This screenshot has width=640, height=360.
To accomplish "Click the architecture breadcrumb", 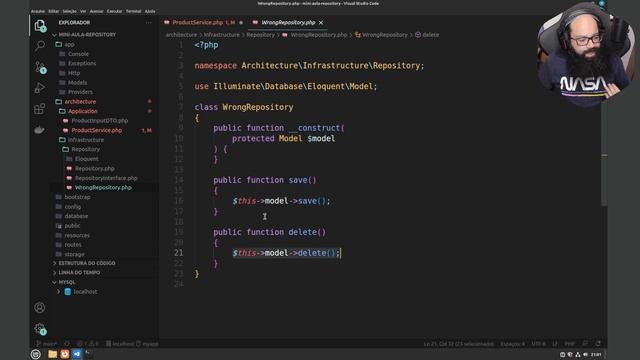I will click(x=181, y=35).
